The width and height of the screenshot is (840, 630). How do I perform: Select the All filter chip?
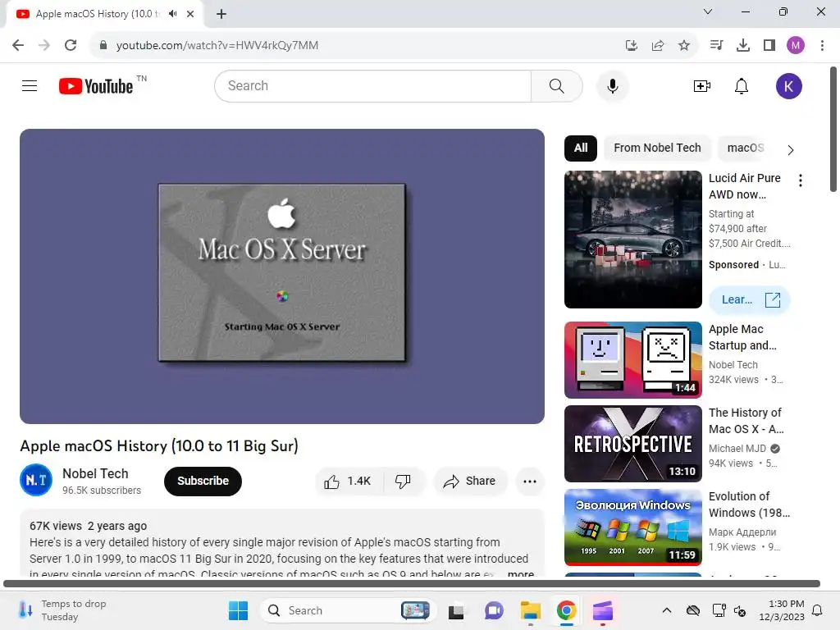coord(581,148)
